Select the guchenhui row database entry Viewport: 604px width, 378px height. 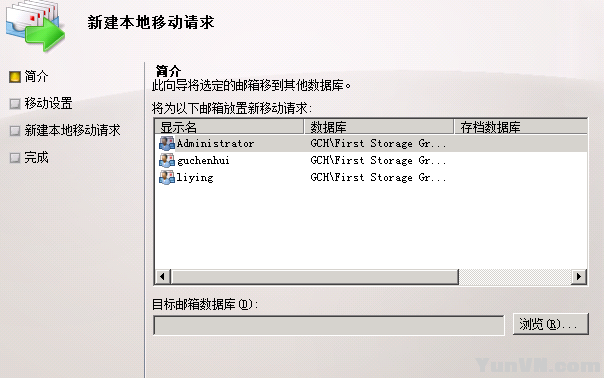[378, 160]
